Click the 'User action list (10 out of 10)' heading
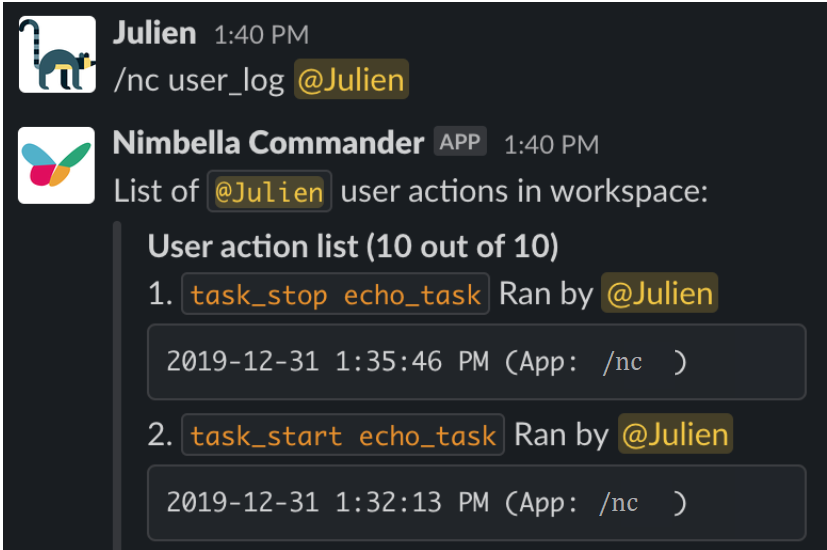This screenshot has height=550, width=827. pos(353,246)
